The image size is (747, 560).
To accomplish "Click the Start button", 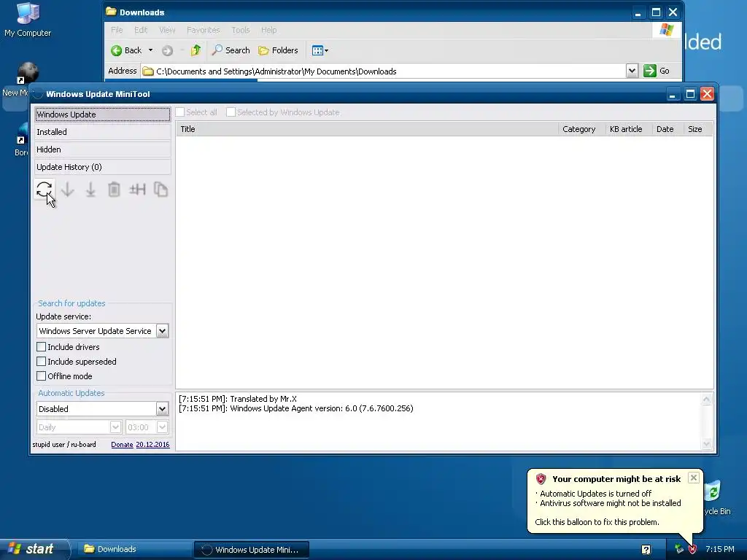I will [34, 549].
